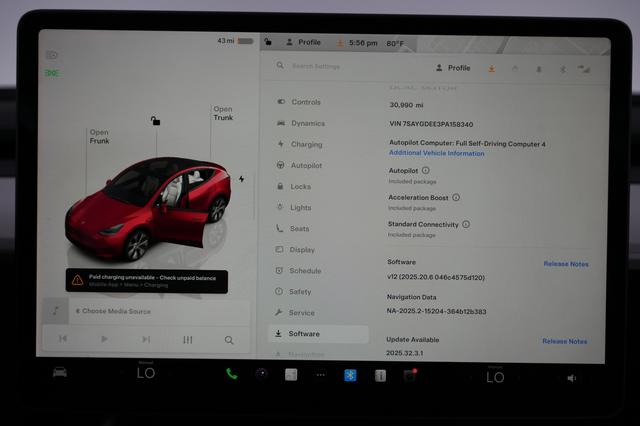Screen dimensions: 640x426
Task: Open the Dynamics settings menu
Action: (301, 123)
